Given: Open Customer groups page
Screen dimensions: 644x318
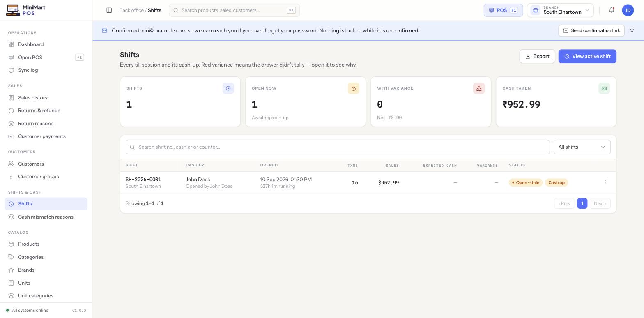Looking at the screenshot, I should (x=46, y=177).
